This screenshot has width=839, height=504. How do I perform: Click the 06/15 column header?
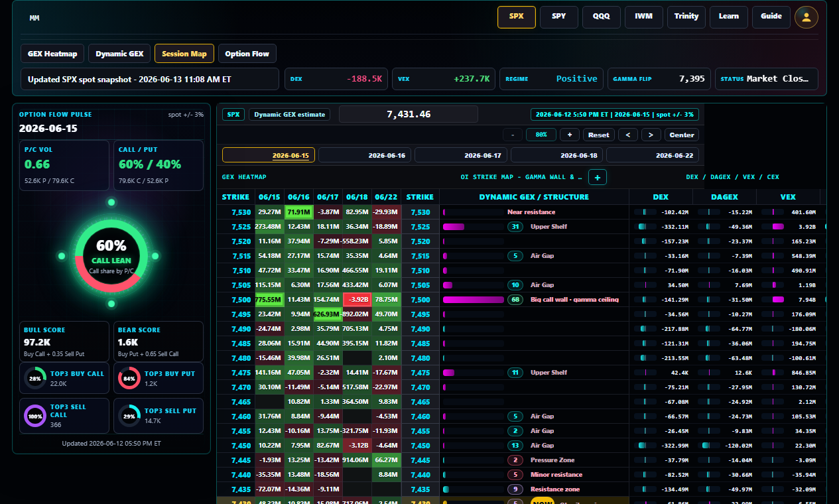(x=269, y=197)
